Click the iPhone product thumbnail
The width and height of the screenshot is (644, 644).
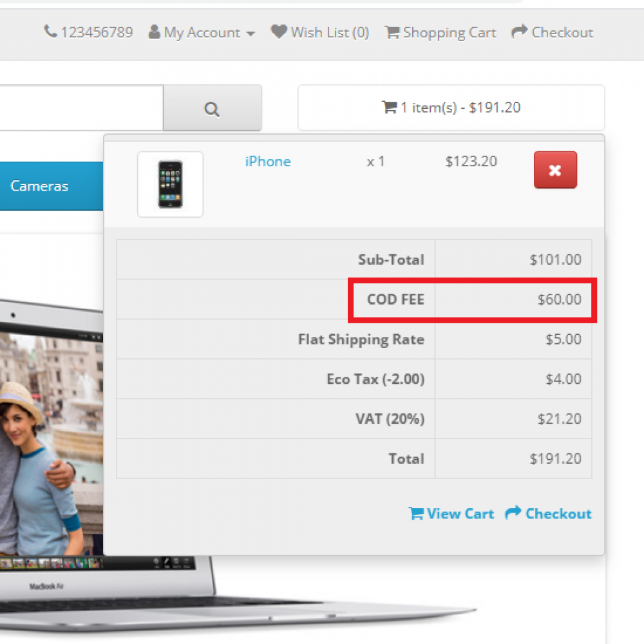[170, 184]
